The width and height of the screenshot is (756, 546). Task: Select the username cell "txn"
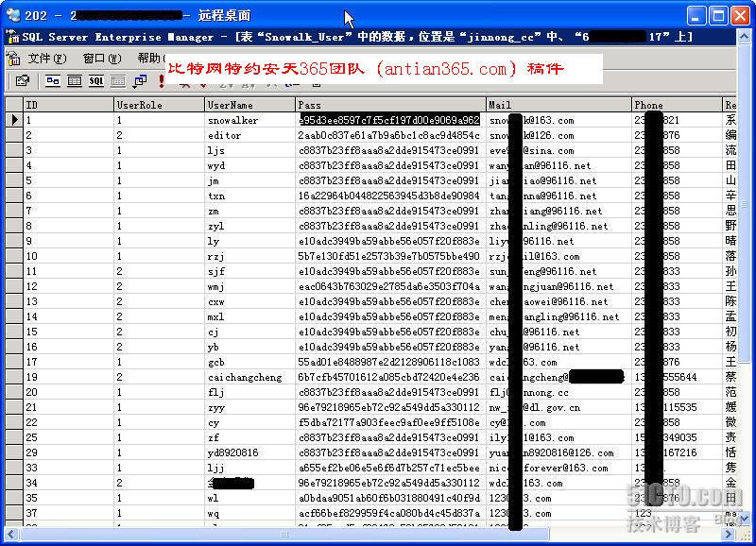(249, 196)
